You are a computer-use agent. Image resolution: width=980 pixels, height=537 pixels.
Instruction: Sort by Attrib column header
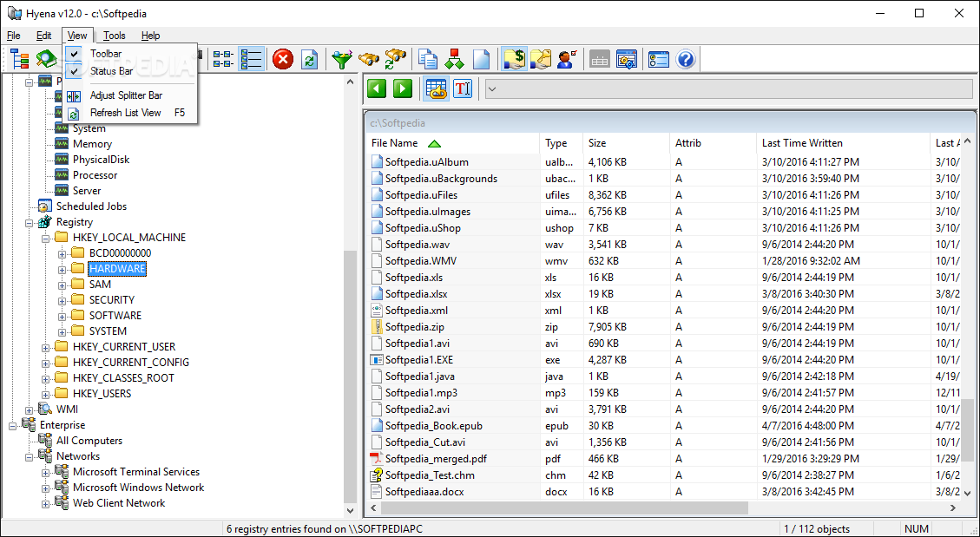pyautogui.click(x=714, y=143)
